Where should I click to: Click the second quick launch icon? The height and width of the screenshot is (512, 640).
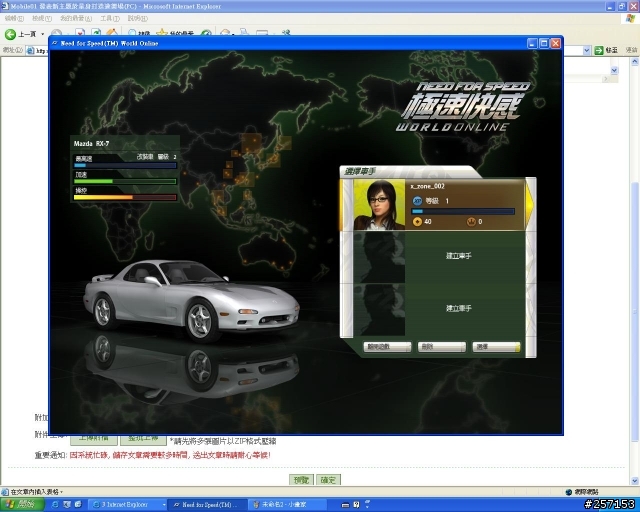tap(67, 505)
